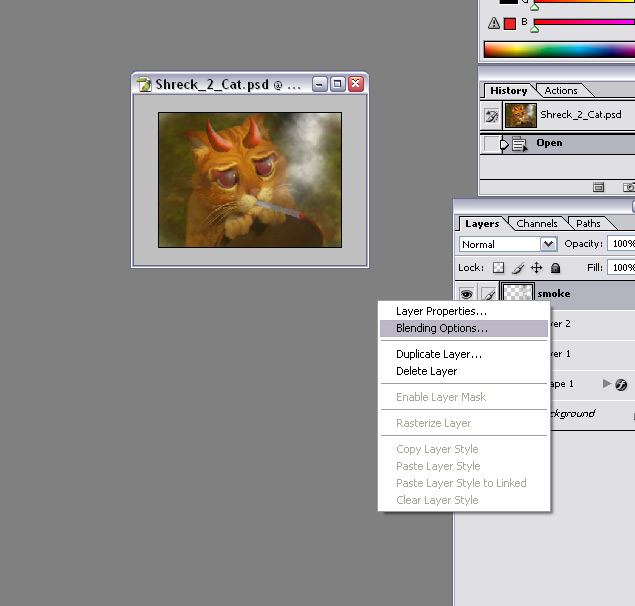Switch to the Actions tab
635x606 pixels.
click(x=561, y=91)
